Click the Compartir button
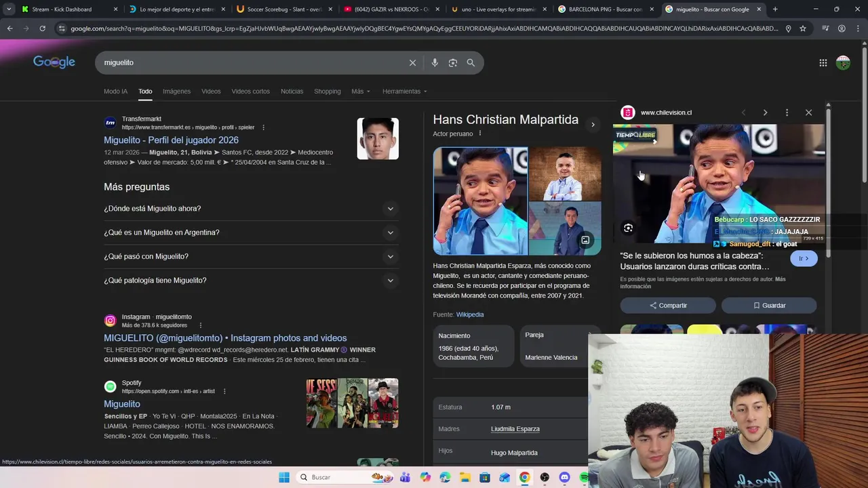The height and width of the screenshot is (488, 868). pos(668,306)
